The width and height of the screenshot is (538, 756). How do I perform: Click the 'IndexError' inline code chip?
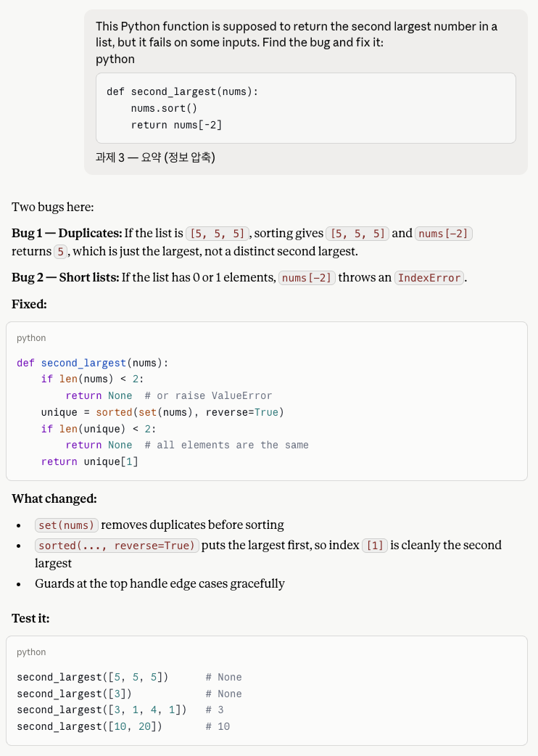(x=429, y=278)
